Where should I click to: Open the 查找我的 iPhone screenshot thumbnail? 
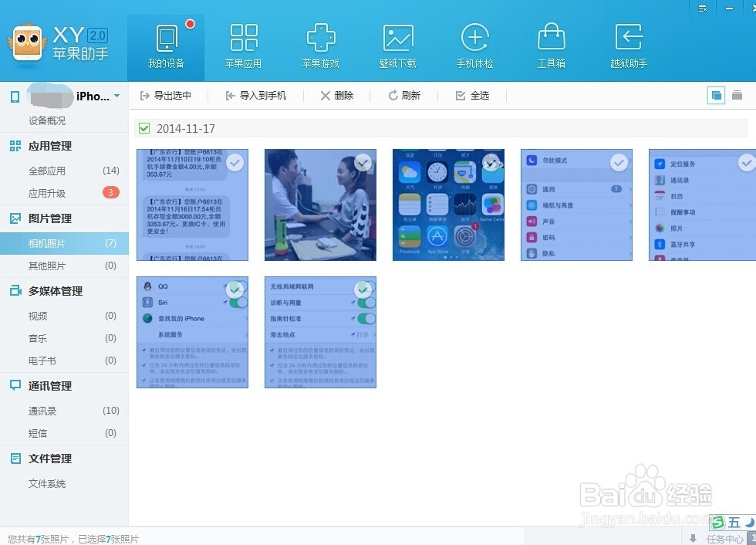192,332
